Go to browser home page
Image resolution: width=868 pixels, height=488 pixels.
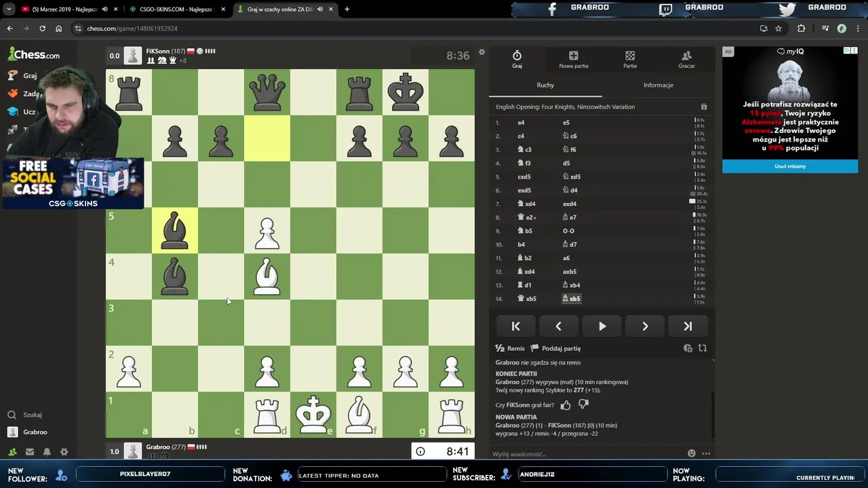point(58,28)
